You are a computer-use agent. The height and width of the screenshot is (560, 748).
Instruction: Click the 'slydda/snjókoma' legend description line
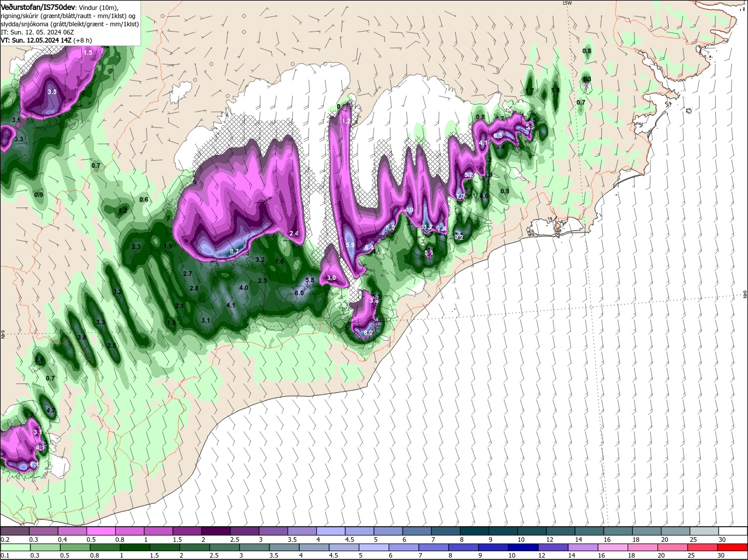tap(70, 24)
